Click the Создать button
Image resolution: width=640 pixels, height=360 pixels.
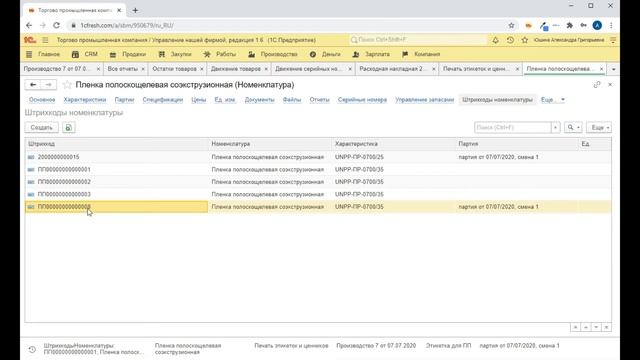(x=42, y=128)
